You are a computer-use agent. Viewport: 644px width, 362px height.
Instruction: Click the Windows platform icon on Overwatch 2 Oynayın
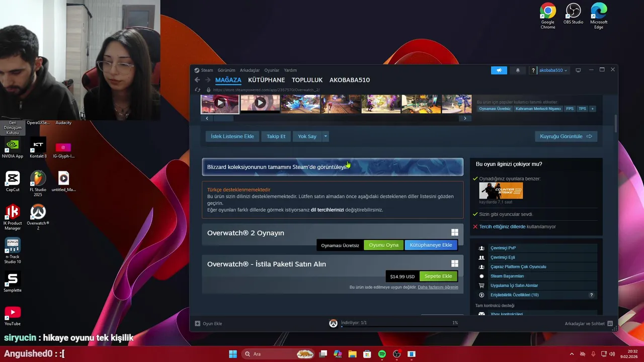(x=455, y=232)
